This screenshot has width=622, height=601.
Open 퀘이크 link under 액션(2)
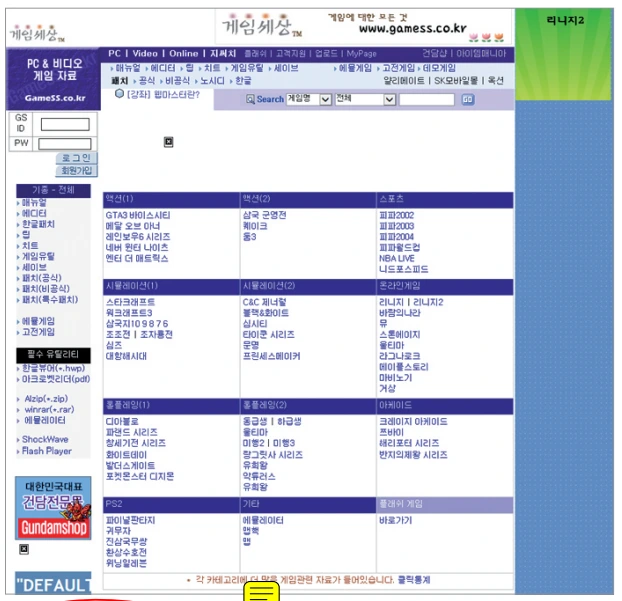pyautogui.click(x=255, y=226)
